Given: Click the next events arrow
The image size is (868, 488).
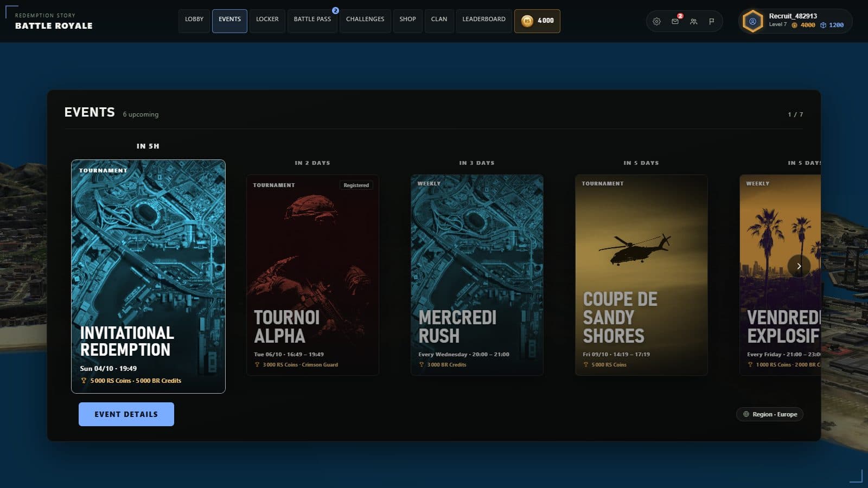Looking at the screenshot, I should click(x=799, y=266).
